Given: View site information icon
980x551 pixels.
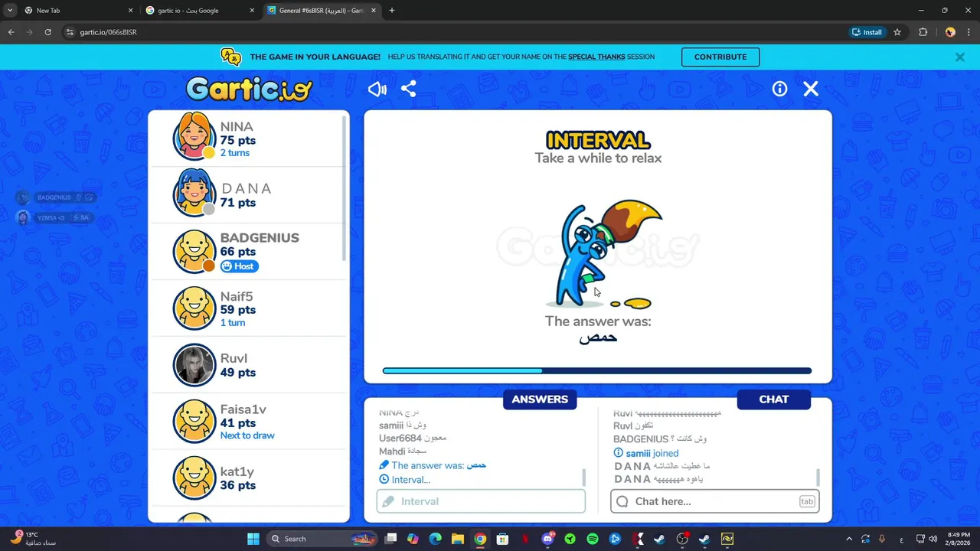Looking at the screenshot, I should [x=70, y=32].
